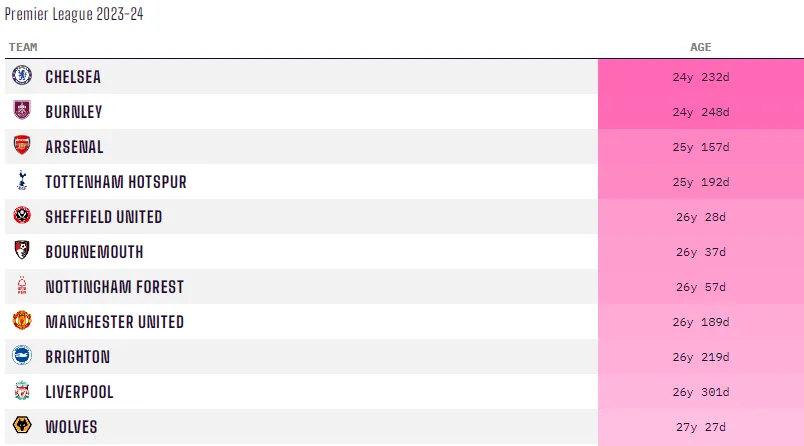Select the Bournemouth crest icon
The width and height of the screenshot is (804, 446).
pyautogui.click(x=22, y=251)
